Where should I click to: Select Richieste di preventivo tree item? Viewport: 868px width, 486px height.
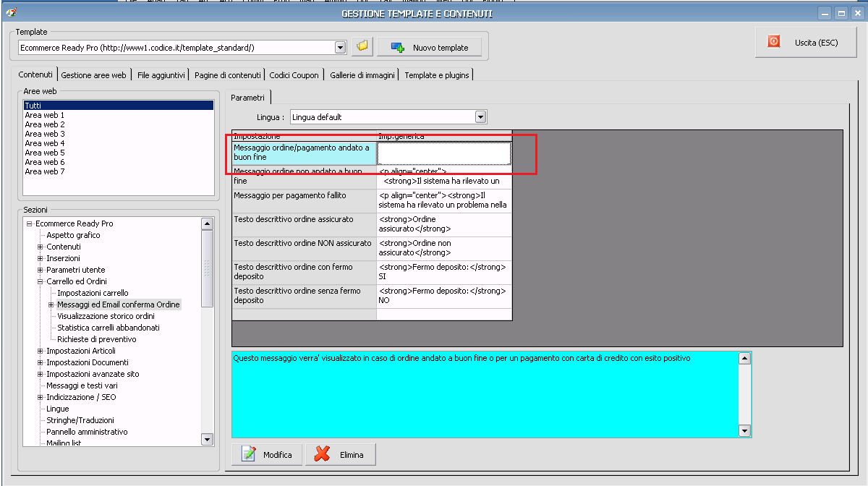[x=96, y=339]
